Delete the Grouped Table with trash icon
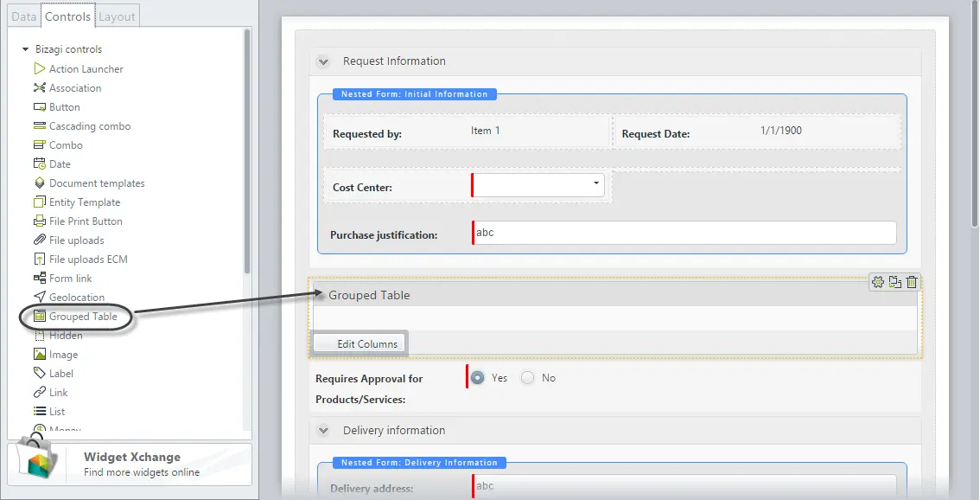980x500 pixels. coord(912,282)
